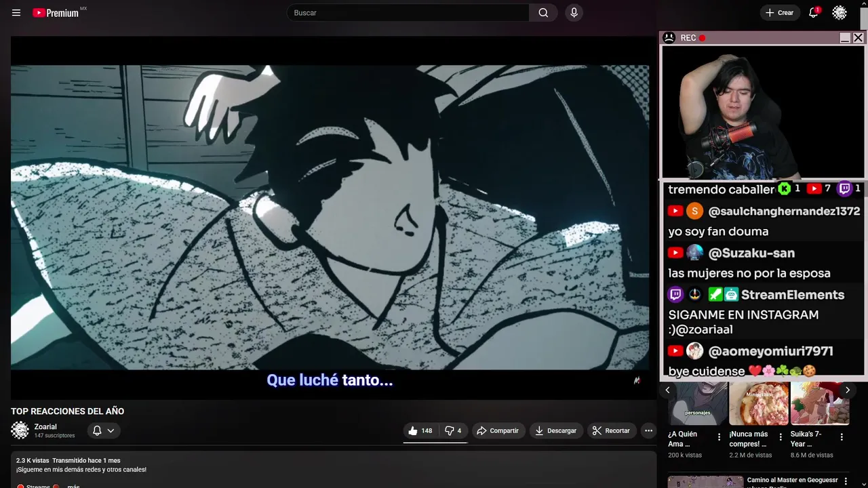
Task: Open '¿A Quién Ama...' video thumbnail
Action: (697, 403)
